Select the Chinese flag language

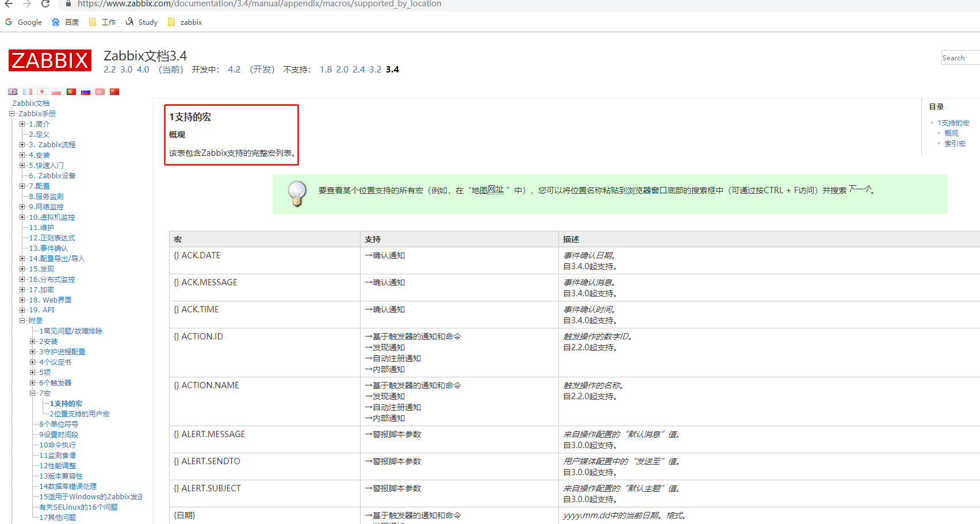point(114,91)
